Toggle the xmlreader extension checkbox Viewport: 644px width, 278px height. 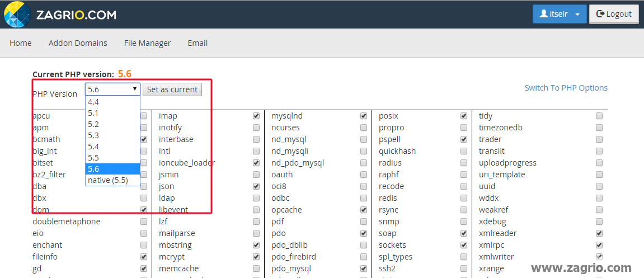(x=599, y=233)
